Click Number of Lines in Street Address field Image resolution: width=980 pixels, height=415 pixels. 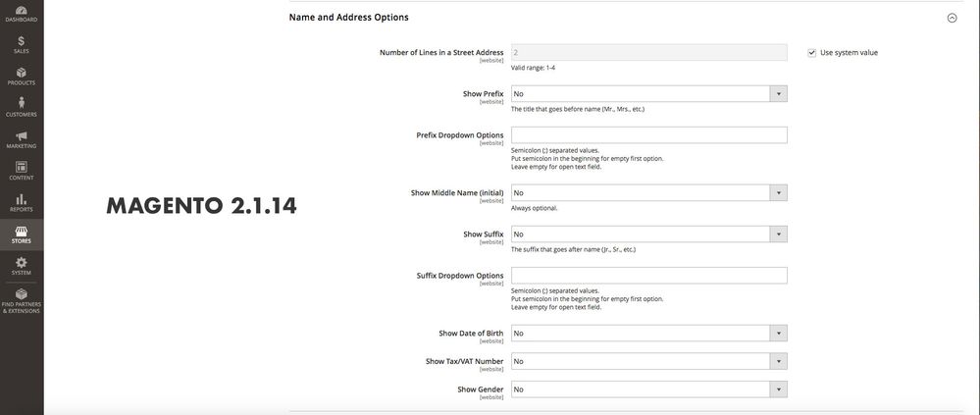click(648, 53)
